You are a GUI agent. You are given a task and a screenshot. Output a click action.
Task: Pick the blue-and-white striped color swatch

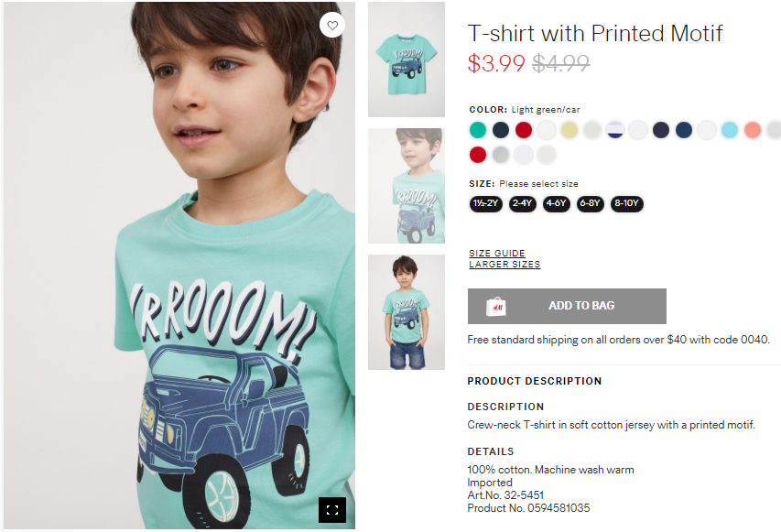coord(615,130)
